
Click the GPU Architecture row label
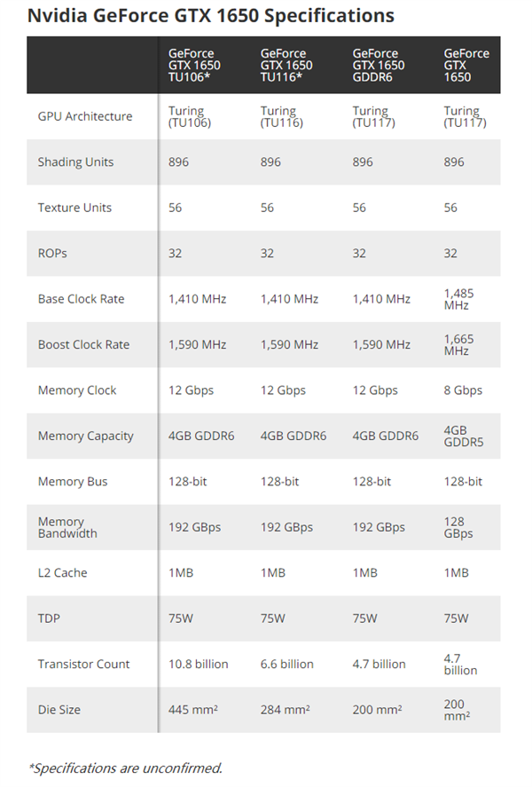pos(85,116)
